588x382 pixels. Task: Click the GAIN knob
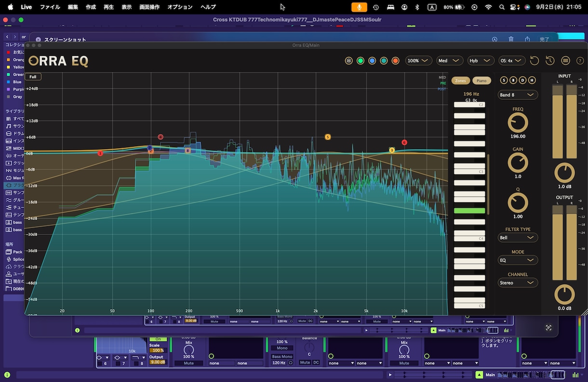(518, 163)
